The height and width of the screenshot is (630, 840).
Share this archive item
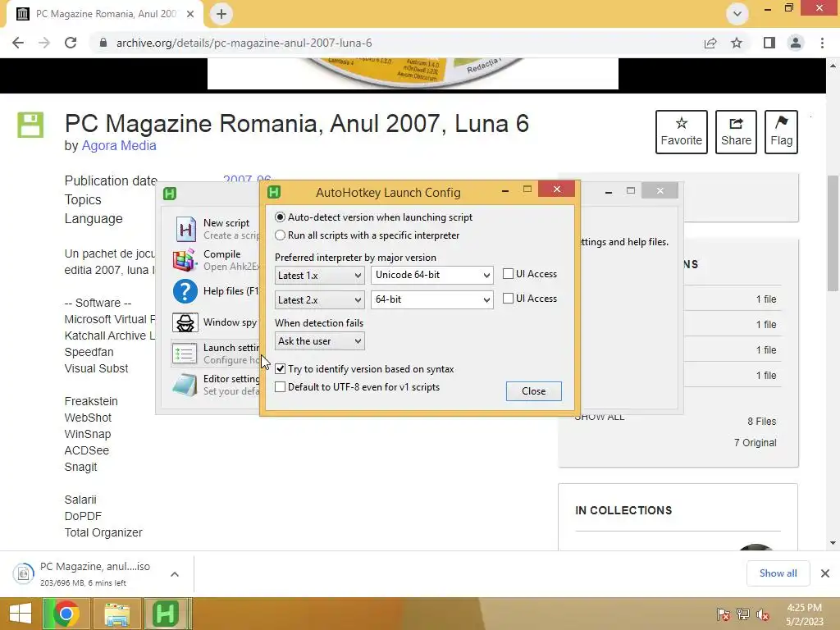coord(736,132)
